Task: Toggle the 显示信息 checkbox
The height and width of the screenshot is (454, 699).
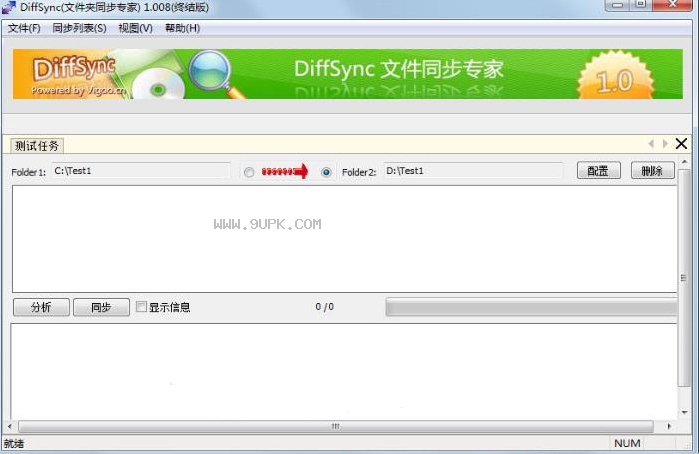Action: click(x=141, y=306)
